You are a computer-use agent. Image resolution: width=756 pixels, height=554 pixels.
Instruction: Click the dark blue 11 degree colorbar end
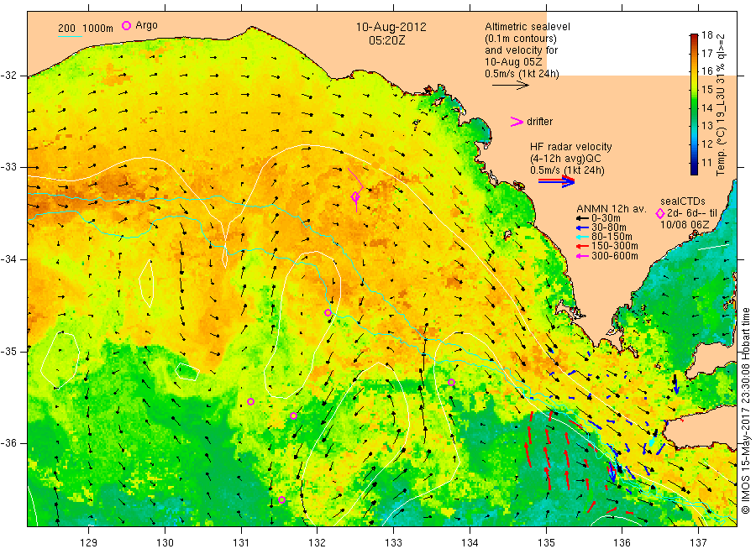pos(694,170)
